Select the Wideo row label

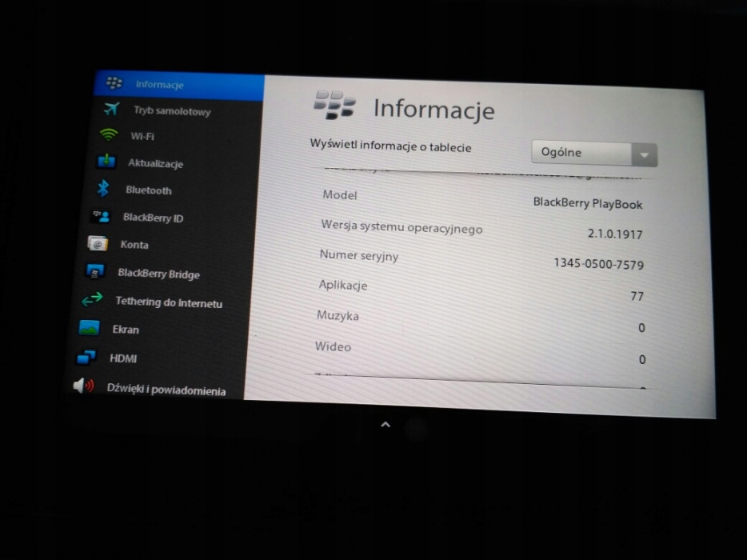click(x=333, y=346)
